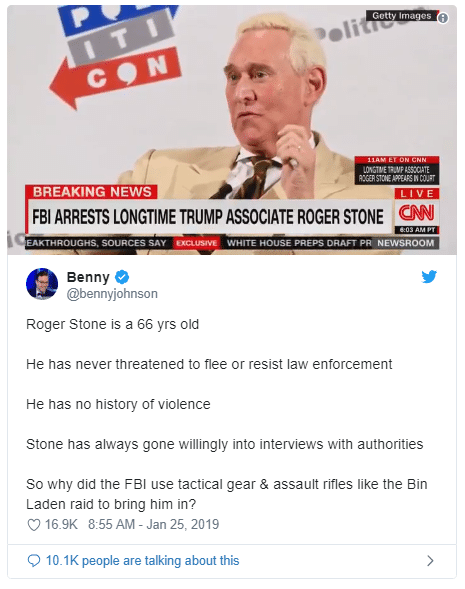
Task: Click the Getty Images info icon
Action: 443,18
